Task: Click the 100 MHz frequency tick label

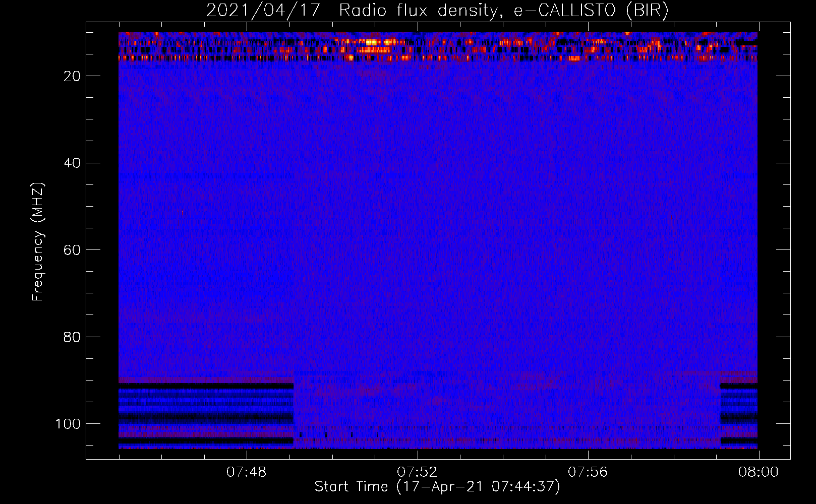Action: [x=68, y=424]
